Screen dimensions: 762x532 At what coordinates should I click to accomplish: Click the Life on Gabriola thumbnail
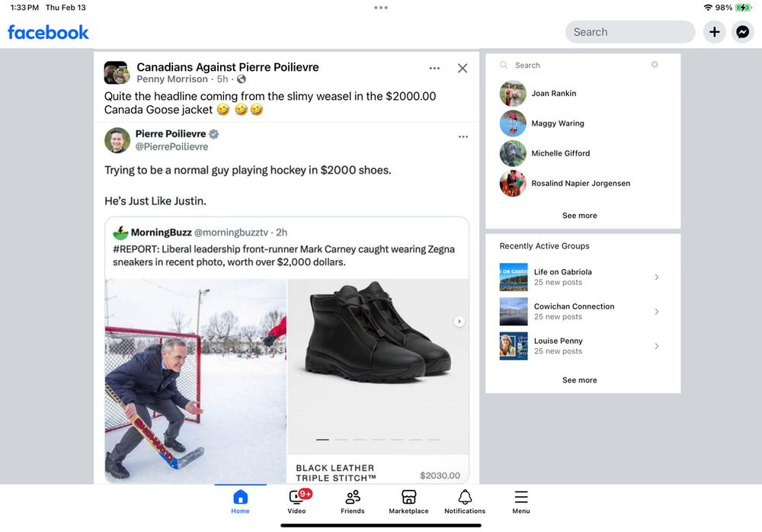click(513, 277)
